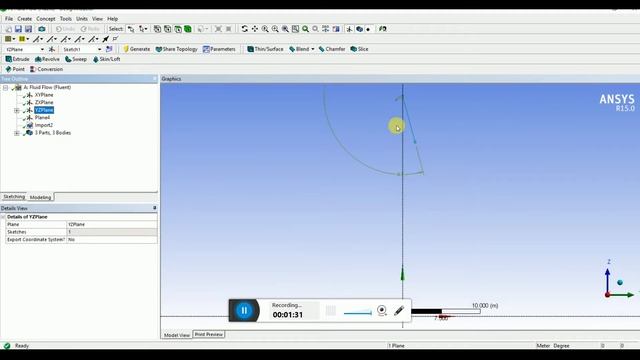The width and height of the screenshot is (640, 360).
Task: Click the Generate button
Action: (x=137, y=49)
